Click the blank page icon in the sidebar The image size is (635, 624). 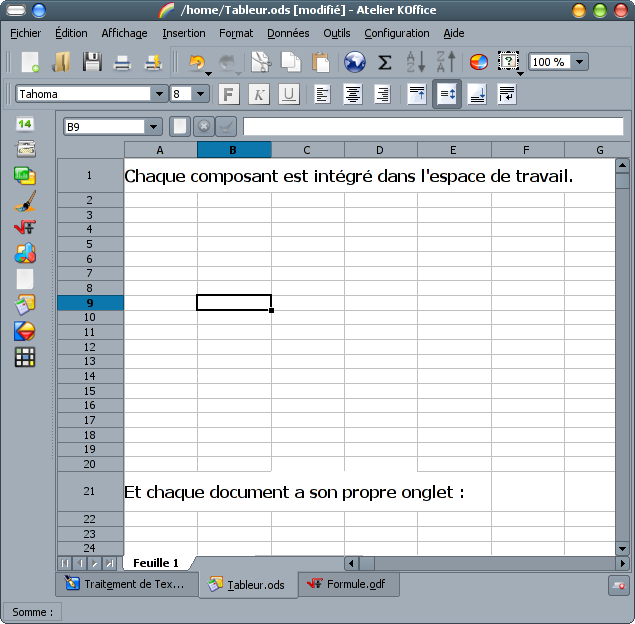tap(25, 279)
